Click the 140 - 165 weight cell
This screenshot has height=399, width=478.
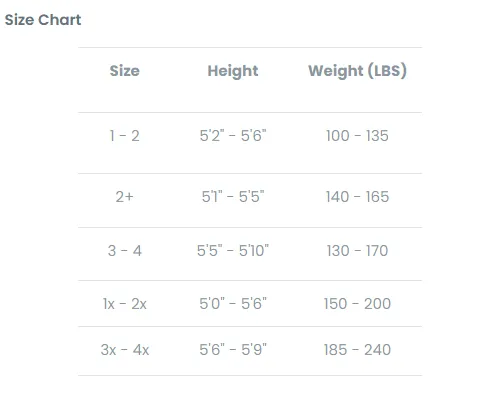[357, 197]
